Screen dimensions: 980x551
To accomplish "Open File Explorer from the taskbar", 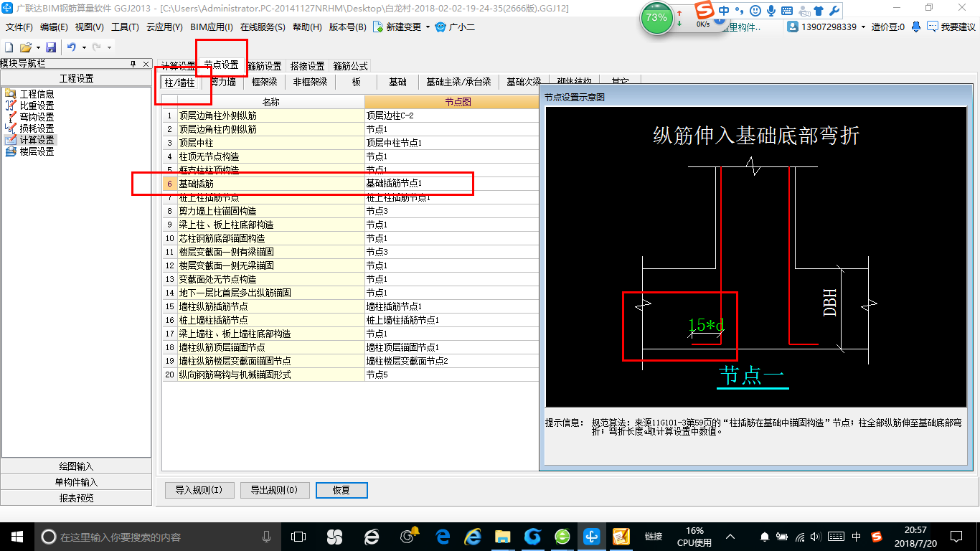I will tap(502, 536).
